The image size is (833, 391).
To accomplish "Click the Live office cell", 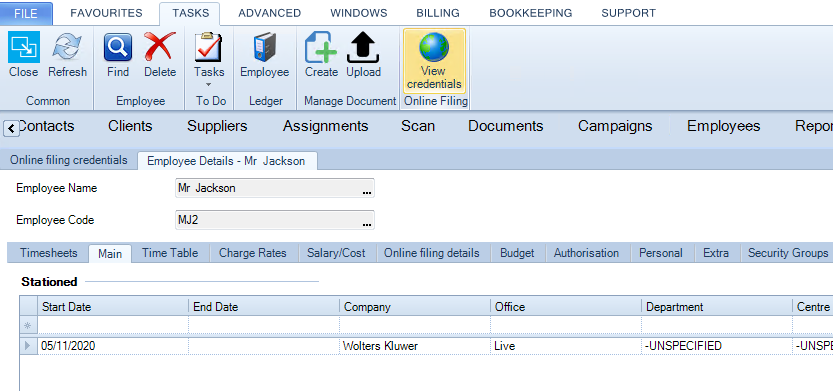I will (566, 346).
